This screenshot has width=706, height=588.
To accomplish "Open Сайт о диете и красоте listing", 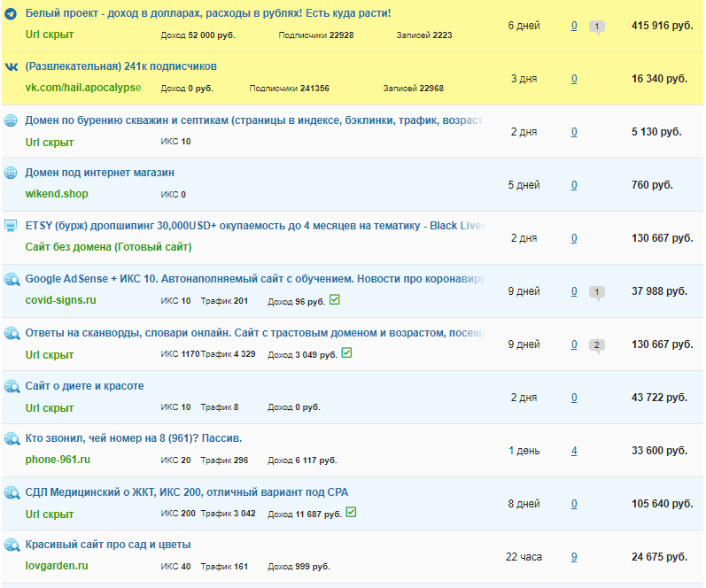I will coord(85,386).
